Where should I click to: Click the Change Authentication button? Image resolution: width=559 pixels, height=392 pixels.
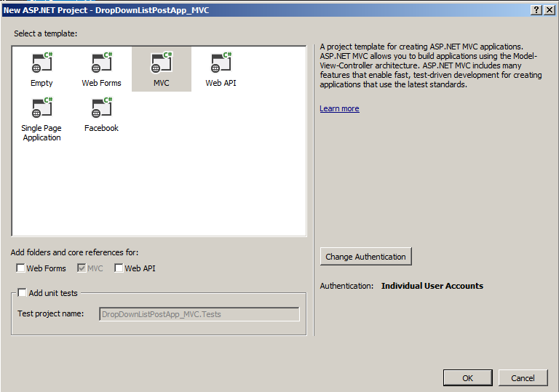click(366, 257)
